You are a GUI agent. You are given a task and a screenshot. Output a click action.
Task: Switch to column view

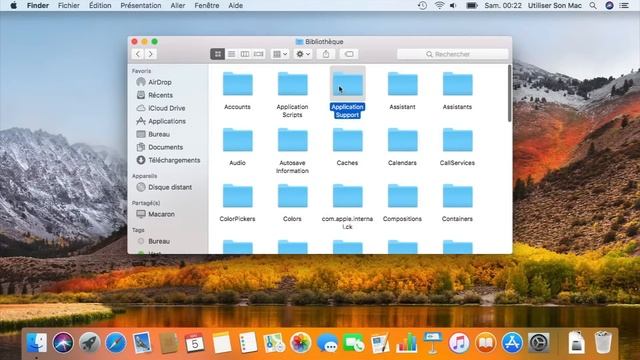click(x=245, y=54)
